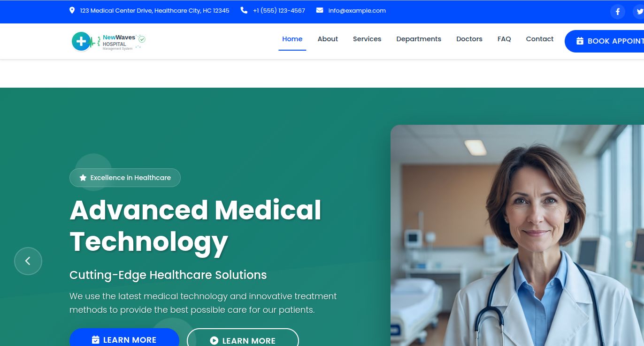Image resolution: width=644 pixels, height=346 pixels.
Task: Click the Book Appointment button
Action: 605,41
